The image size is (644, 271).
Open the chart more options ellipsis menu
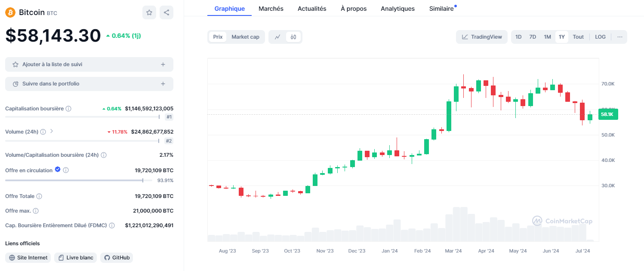pyautogui.click(x=619, y=37)
